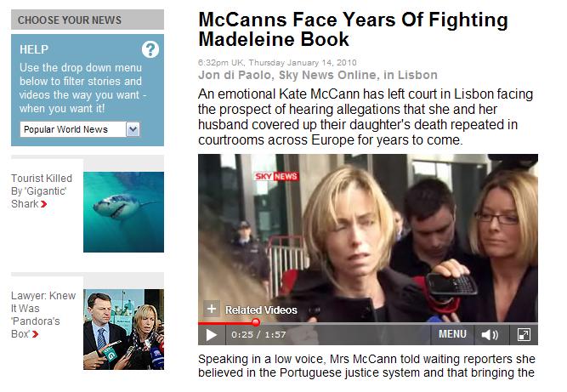Image resolution: width=567 pixels, height=392 pixels.
Task: Click the video time display 0:25 / 1:57
Action: 258,335
